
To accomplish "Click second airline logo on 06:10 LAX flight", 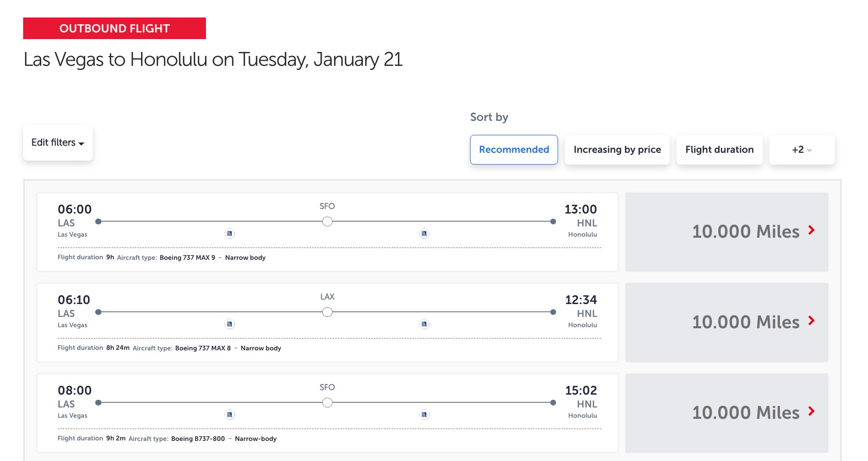I will pos(424,324).
